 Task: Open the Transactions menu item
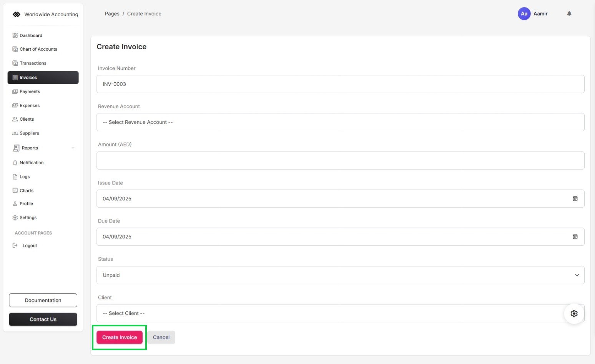(x=33, y=63)
